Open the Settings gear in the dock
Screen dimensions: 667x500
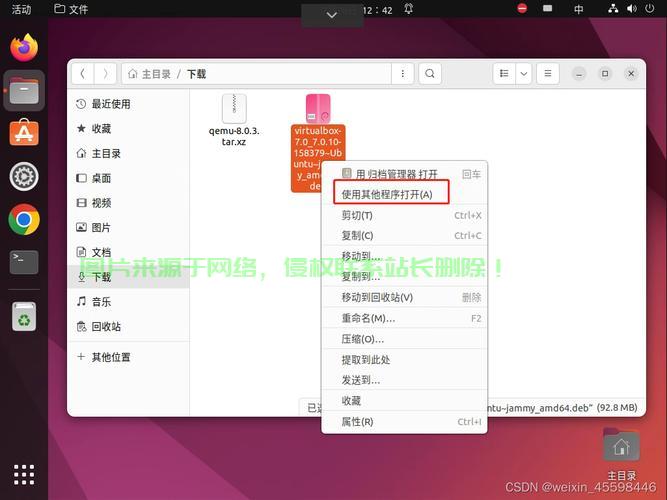click(24, 176)
